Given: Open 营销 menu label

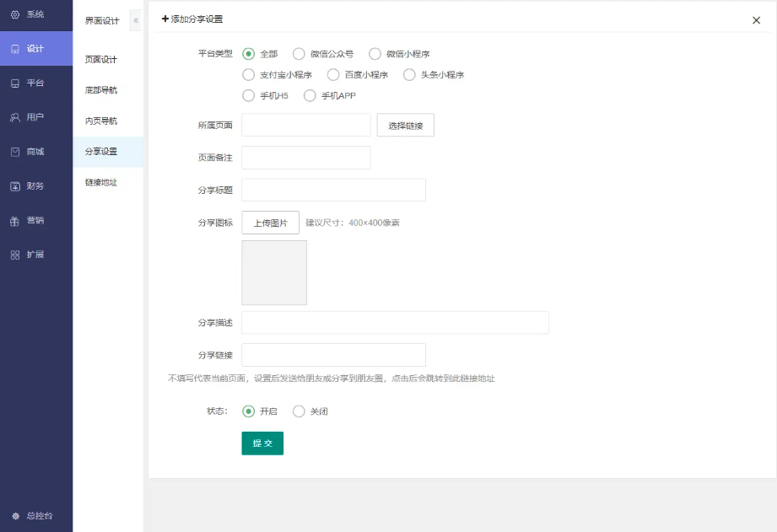Looking at the screenshot, I should point(35,220).
